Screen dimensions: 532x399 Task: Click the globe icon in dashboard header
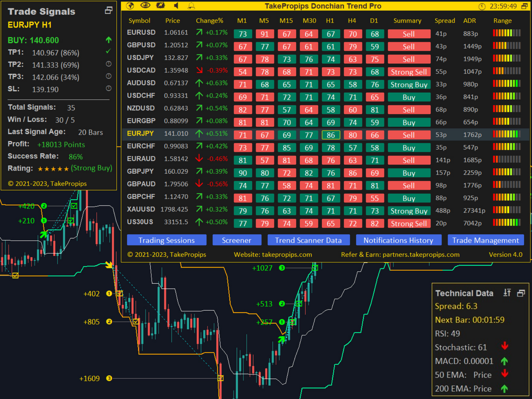click(130, 6)
